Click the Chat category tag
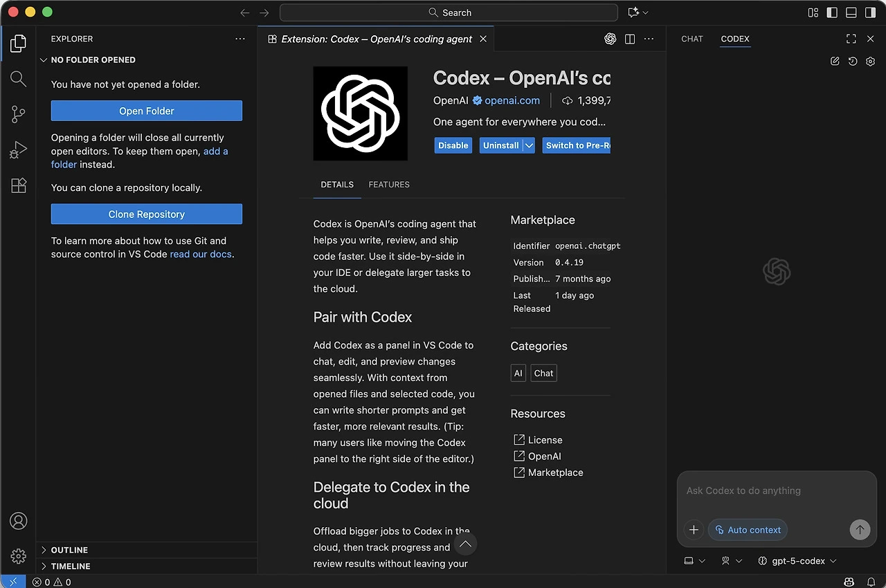Viewport: 886px width, 588px height. tap(544, 373)
